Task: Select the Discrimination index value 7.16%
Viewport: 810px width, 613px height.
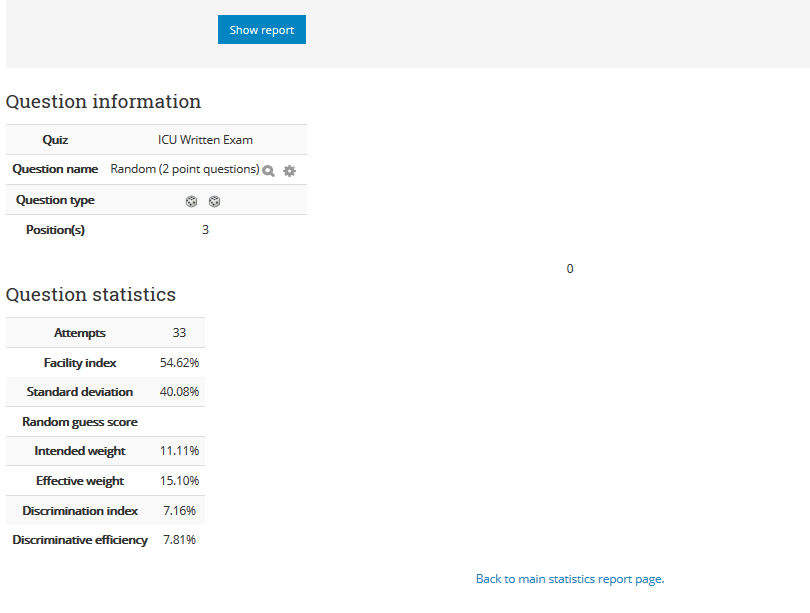Action: (179, 511)
